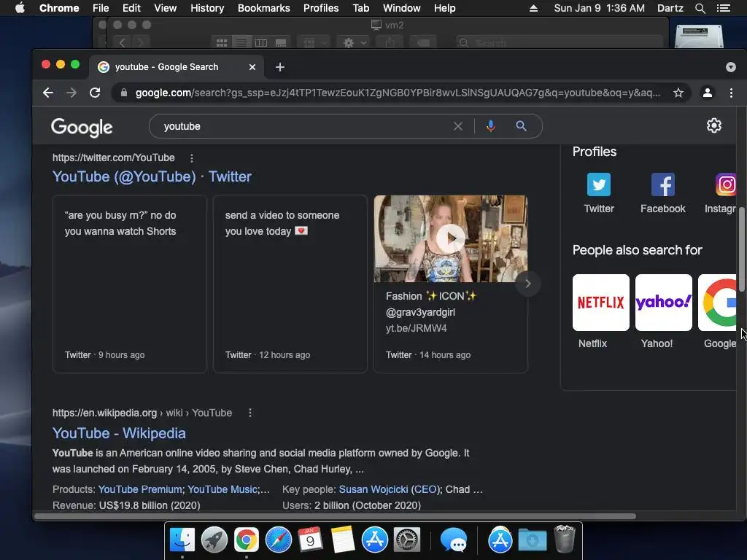
Task: Open the Window menu
Action: point(402,8)
